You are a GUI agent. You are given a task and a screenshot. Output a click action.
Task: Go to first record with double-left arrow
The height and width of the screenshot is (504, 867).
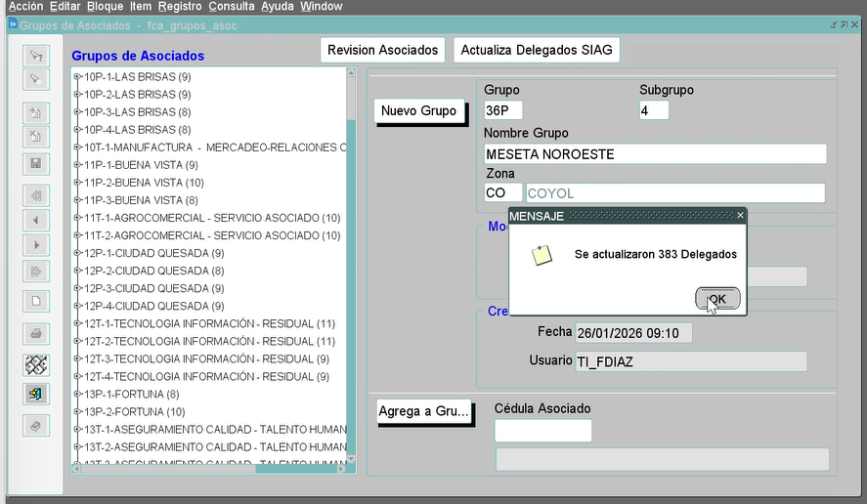36,195
